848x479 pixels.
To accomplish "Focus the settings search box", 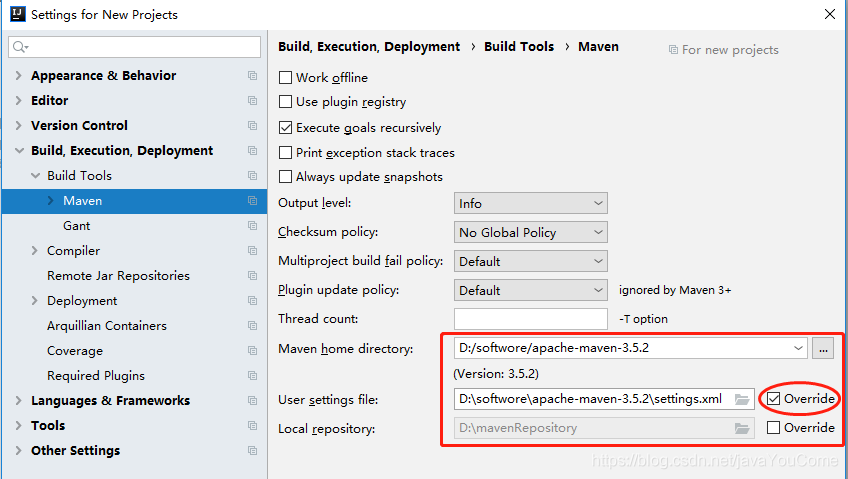I will [x=140, y=47].
